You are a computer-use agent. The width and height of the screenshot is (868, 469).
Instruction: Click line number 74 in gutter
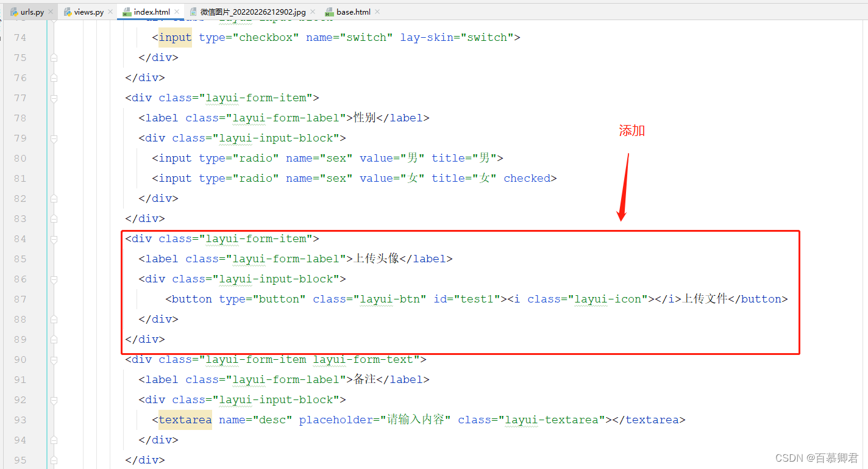click(20, 38)
